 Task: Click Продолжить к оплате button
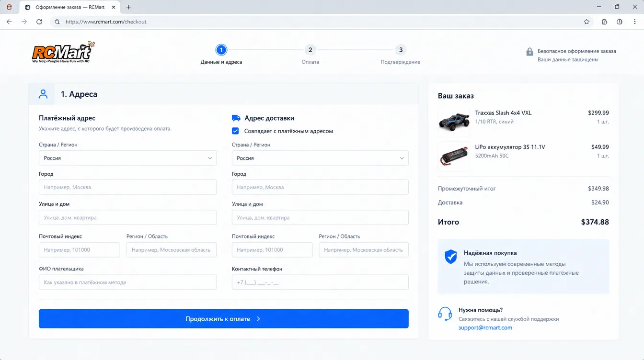[224, 319]
